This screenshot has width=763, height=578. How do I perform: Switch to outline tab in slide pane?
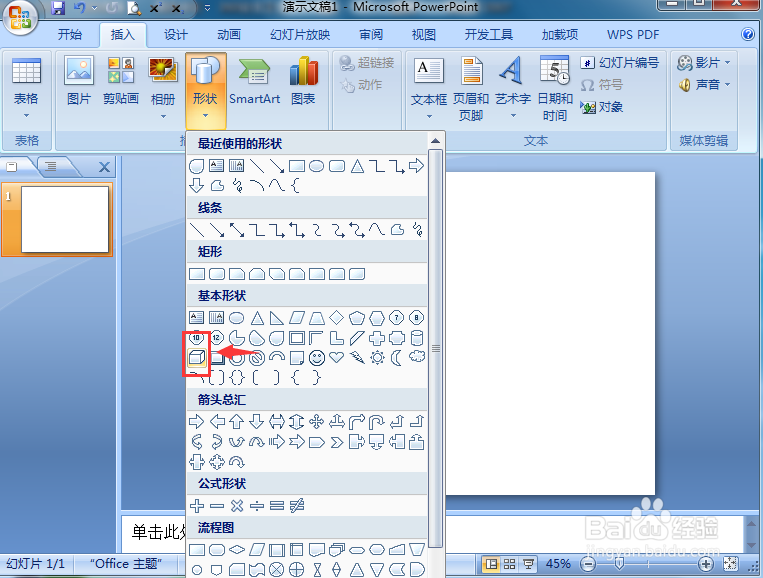click(x=51, y=167)
